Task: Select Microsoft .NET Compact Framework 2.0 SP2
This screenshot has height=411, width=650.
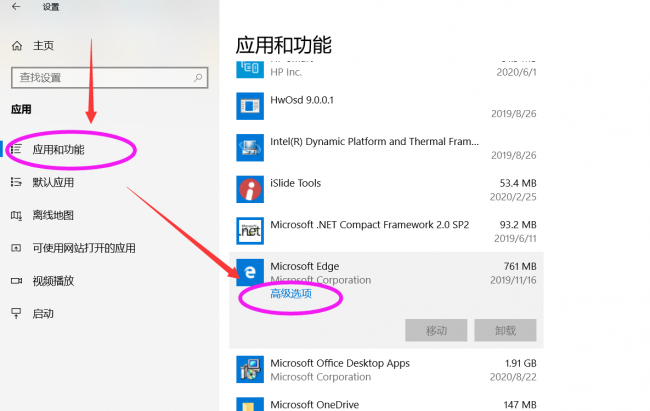Action: pyautogui.click(x=370, y=224)
